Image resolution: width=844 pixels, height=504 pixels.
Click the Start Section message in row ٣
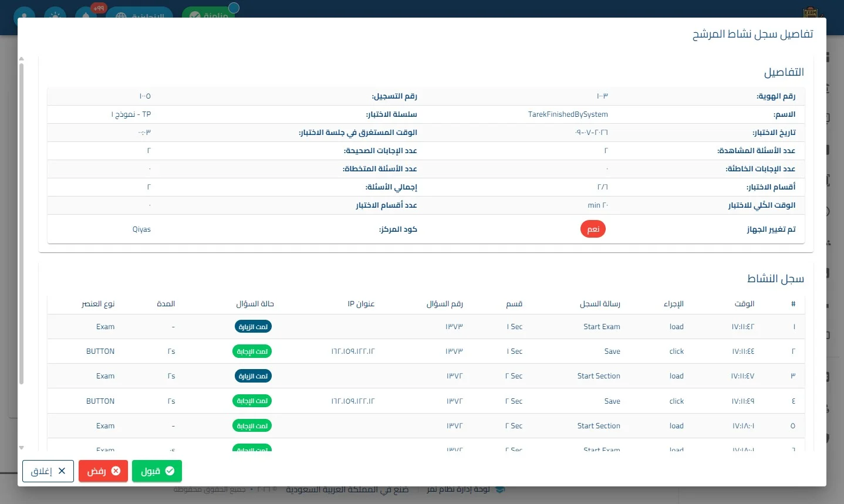tap(599, 376)
